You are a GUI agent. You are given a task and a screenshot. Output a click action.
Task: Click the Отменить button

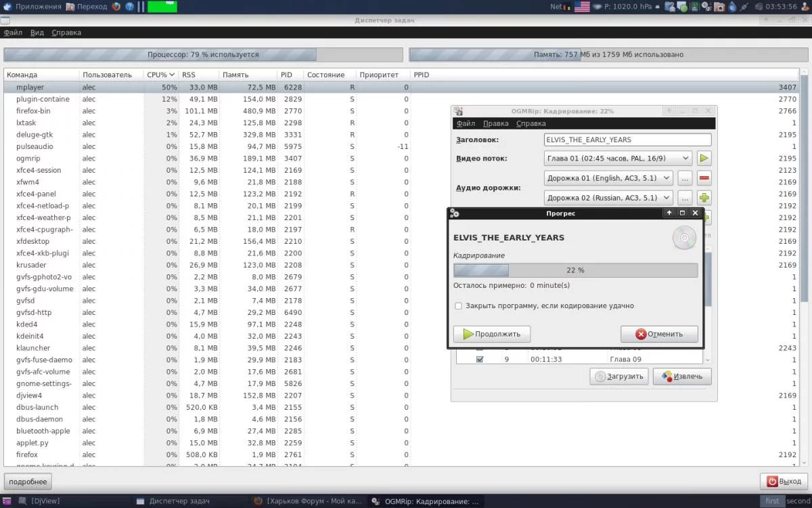[x=659, y=334]
